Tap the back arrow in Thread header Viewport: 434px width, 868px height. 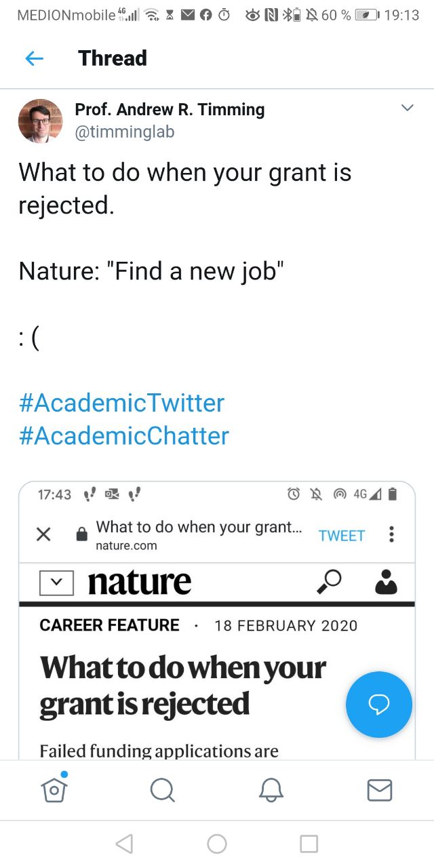tap(34, 58)
